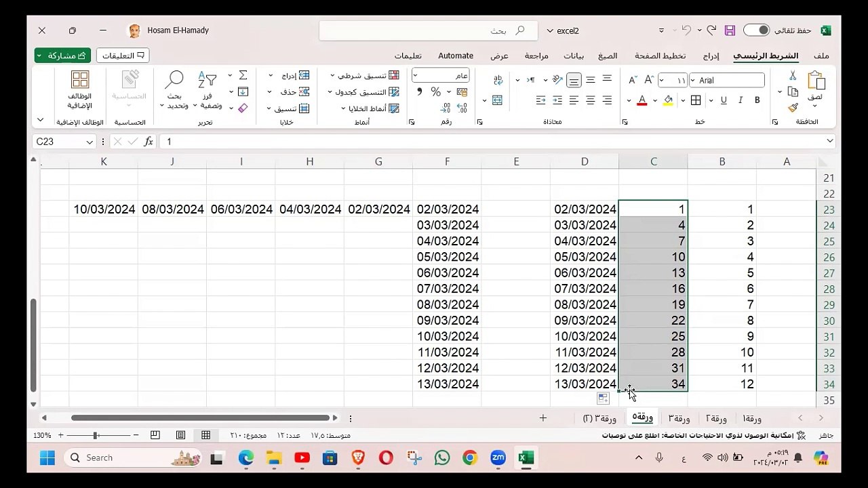Toggle Bold formatting
Screen dimensions: 868x488
[757, 100]
